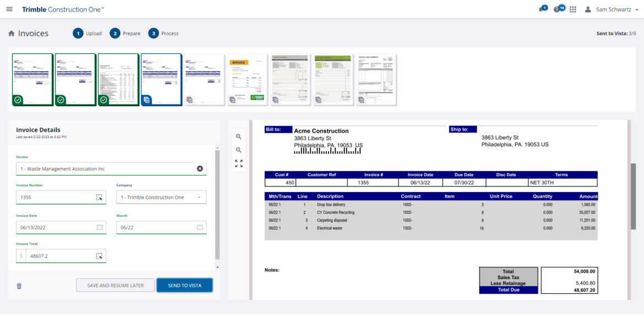Click the Invoice Details panel scrollbar
Viewport: 644px width, 314px height.
coord(217,205)
